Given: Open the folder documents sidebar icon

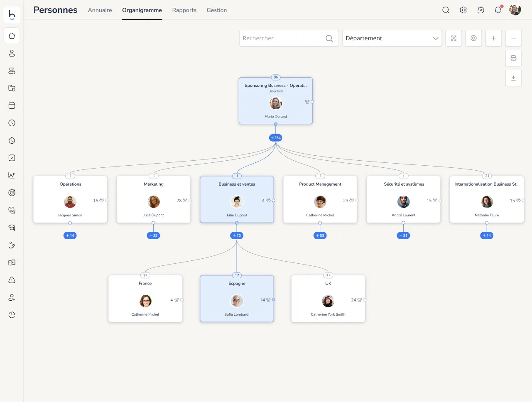Looking at the screenshot, I should click(x=12, y=88).
